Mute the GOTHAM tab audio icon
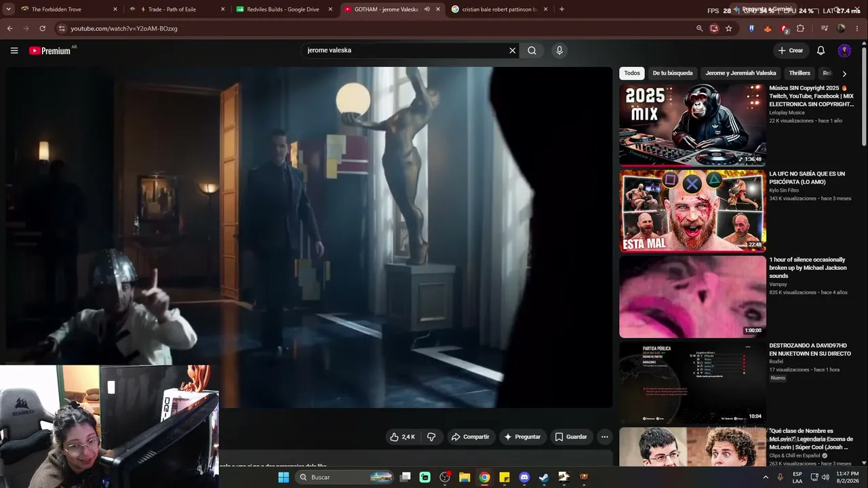 pos(427,9)
